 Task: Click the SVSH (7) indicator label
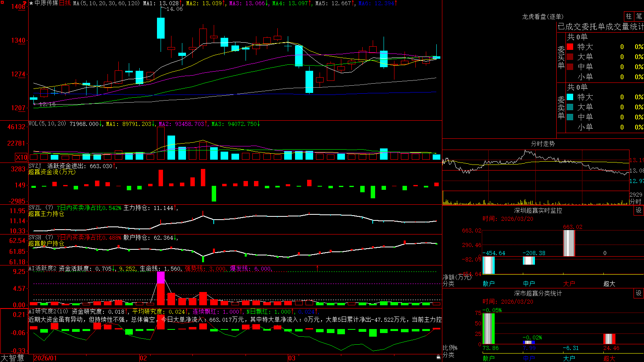click(41, 237)
